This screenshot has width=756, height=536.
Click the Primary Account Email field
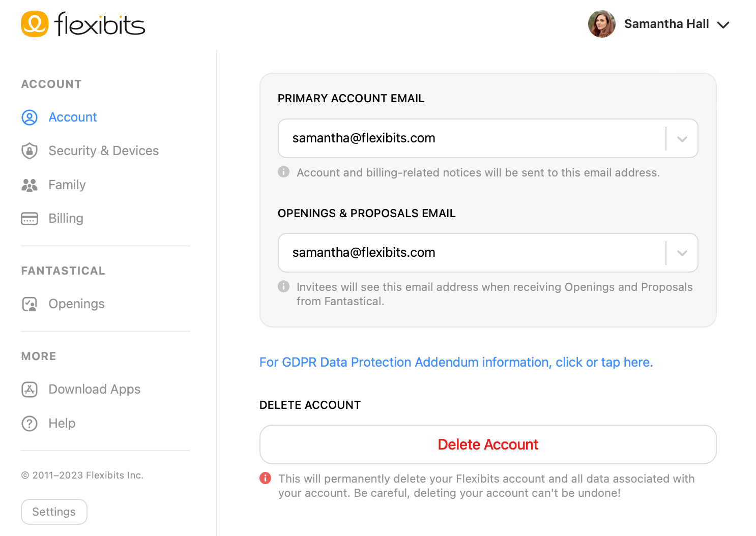coord(488,138)
